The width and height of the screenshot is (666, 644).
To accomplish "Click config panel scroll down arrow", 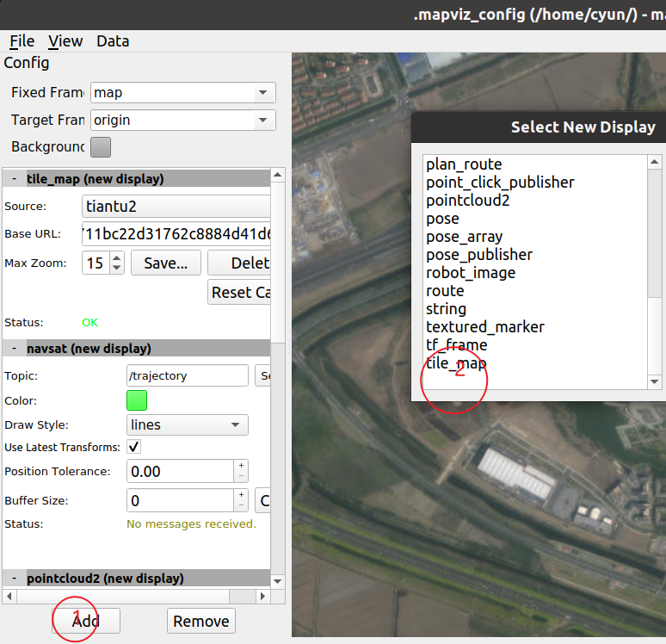I will (x=278, y=581).
